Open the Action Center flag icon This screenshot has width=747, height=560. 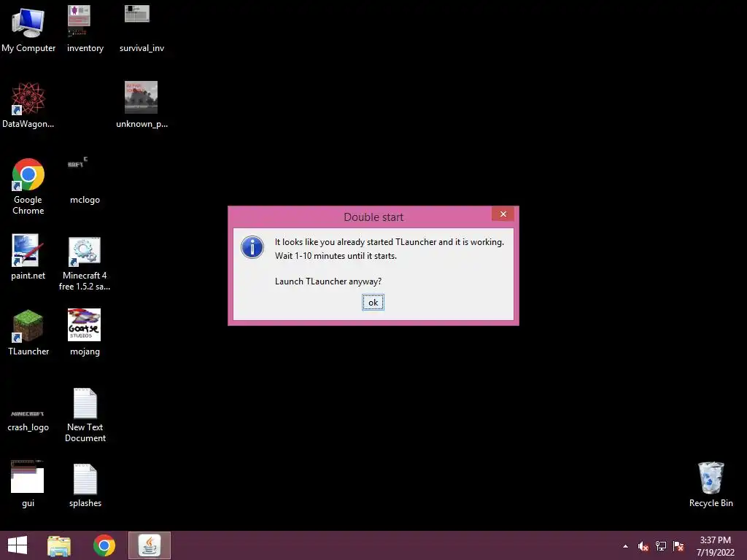(x=679, y=546)
